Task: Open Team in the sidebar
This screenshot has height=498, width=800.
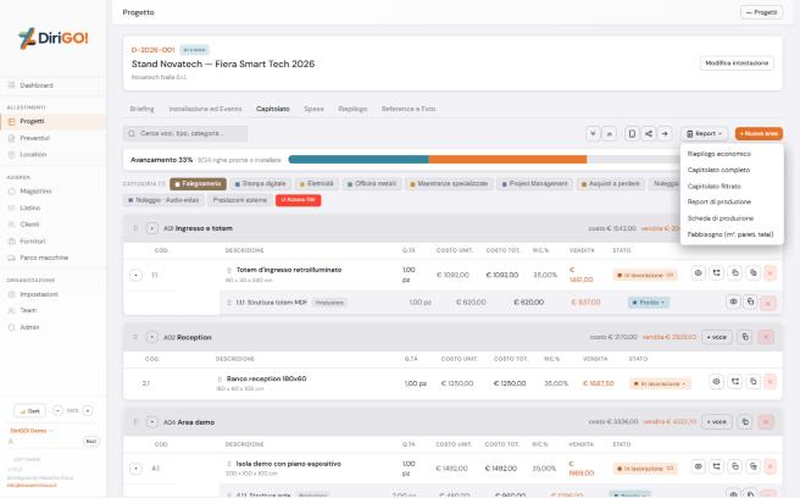Action: [53, 310]
